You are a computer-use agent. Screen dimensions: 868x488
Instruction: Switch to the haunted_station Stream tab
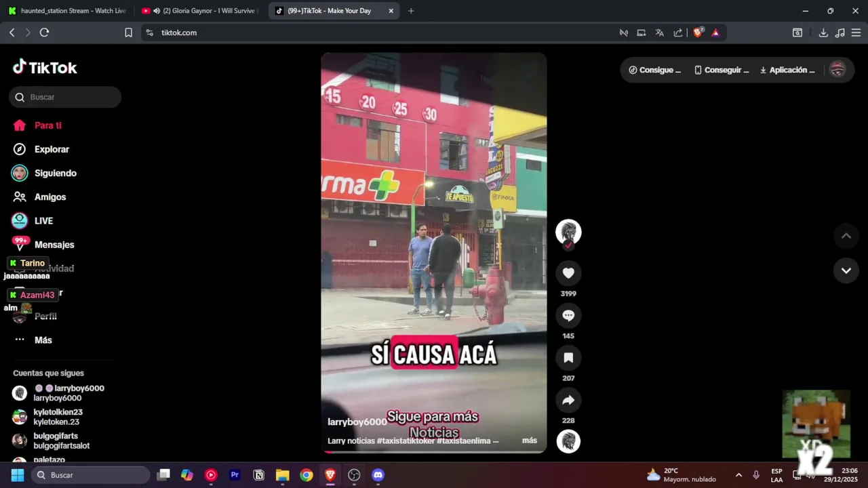[68, 11]
